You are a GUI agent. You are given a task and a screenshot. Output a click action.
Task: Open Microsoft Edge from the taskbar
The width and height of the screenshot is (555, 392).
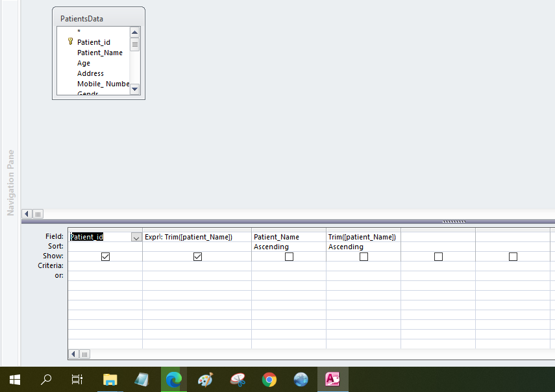point(173,380)
